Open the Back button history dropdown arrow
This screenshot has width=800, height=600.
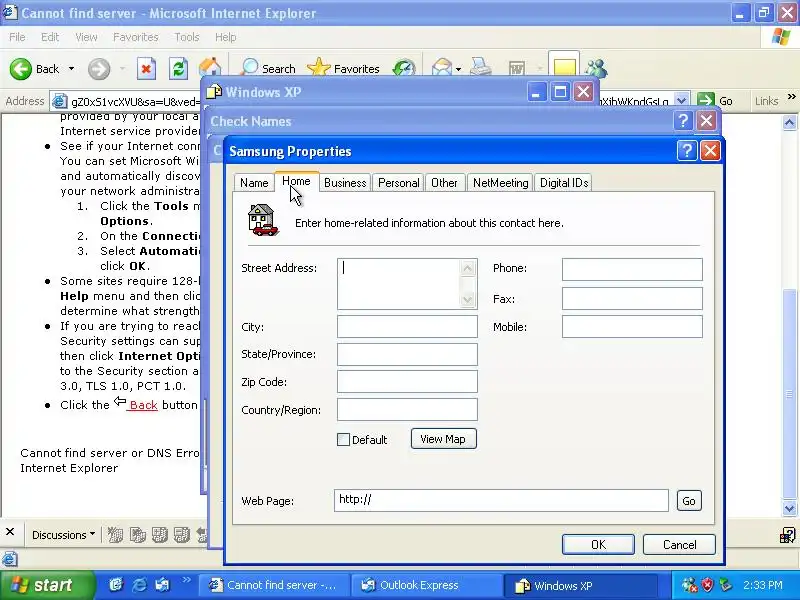pos(71,69)
